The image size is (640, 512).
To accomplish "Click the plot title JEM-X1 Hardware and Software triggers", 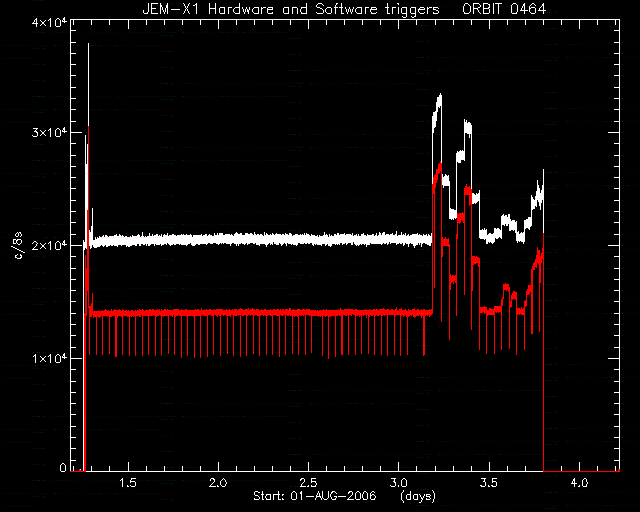I will click(291, 9).
